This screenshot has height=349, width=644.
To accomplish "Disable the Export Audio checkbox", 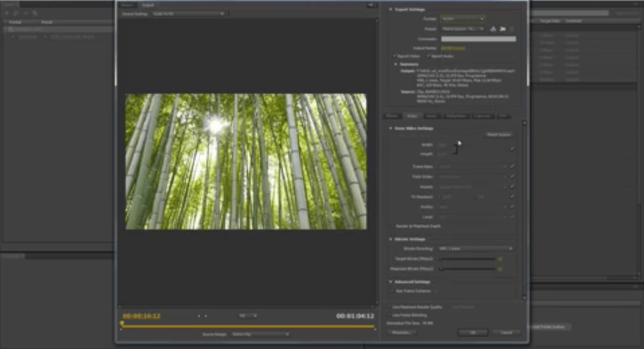I will 429,56.
